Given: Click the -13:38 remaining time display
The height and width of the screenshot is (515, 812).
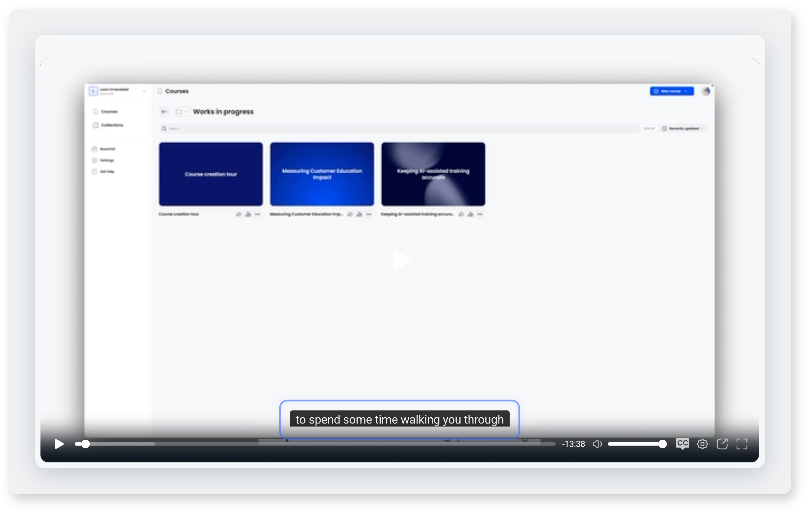Looking at the screenshot, I should [573, 444].
